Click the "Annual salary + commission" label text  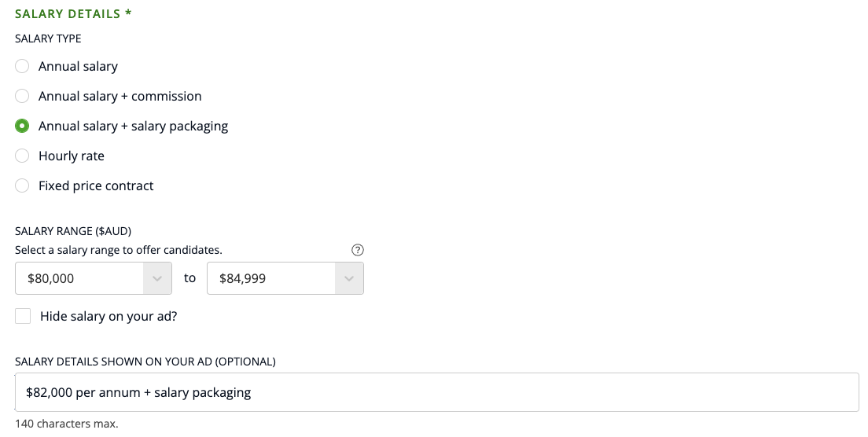point(120,96)
